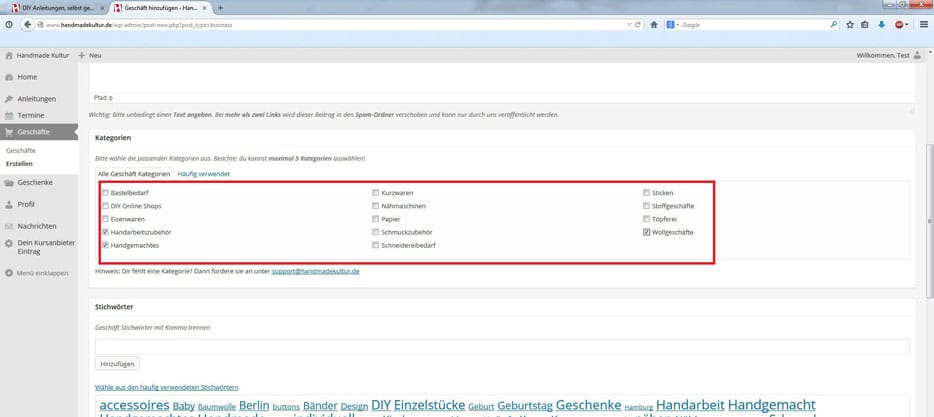Viewport: 934px width, 417px height.
Task: Open Anleitungen pin icon in sidebar
Action: click(9, 99)
